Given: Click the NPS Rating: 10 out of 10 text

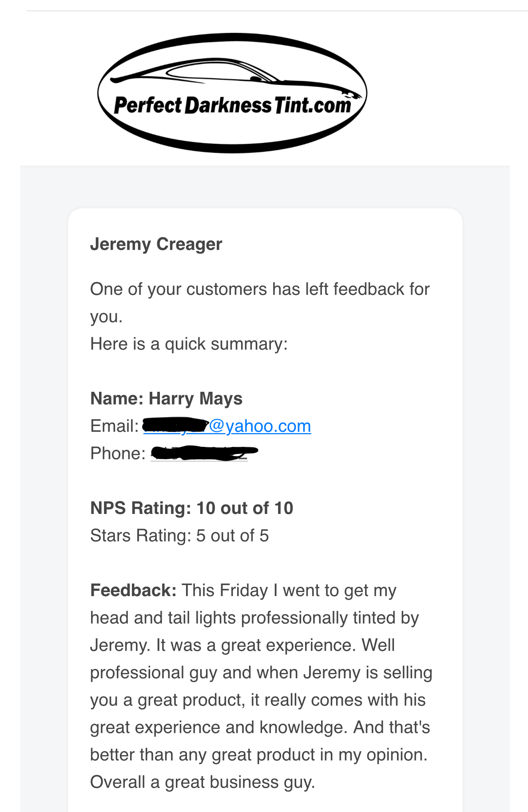Looking at the screenshot, I should 192,508.
